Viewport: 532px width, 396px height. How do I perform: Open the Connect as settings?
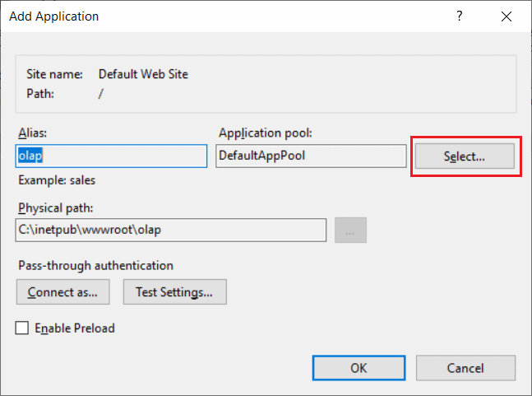pyautogui.click(x=62, y=291)
